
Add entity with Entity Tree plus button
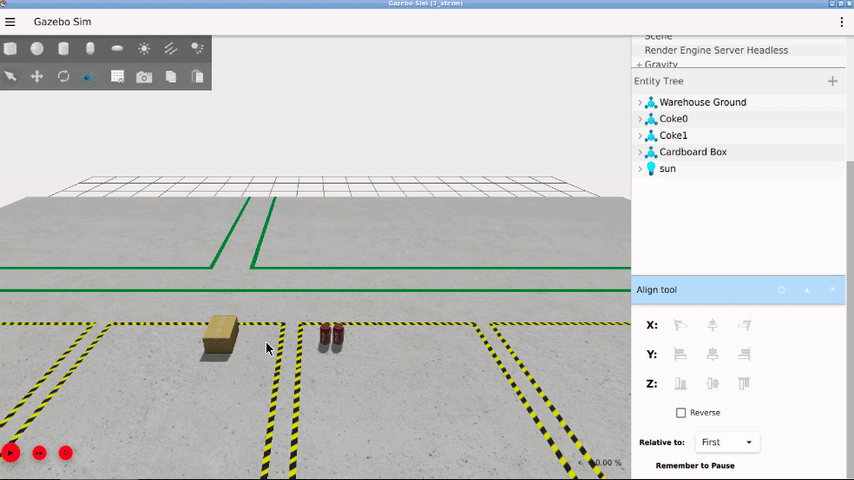832,81
